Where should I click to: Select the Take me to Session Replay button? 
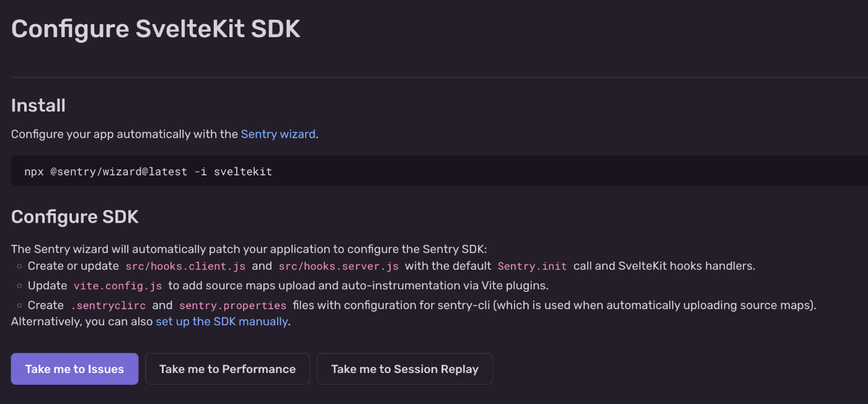pyautogui.click(x=405, y=369)
